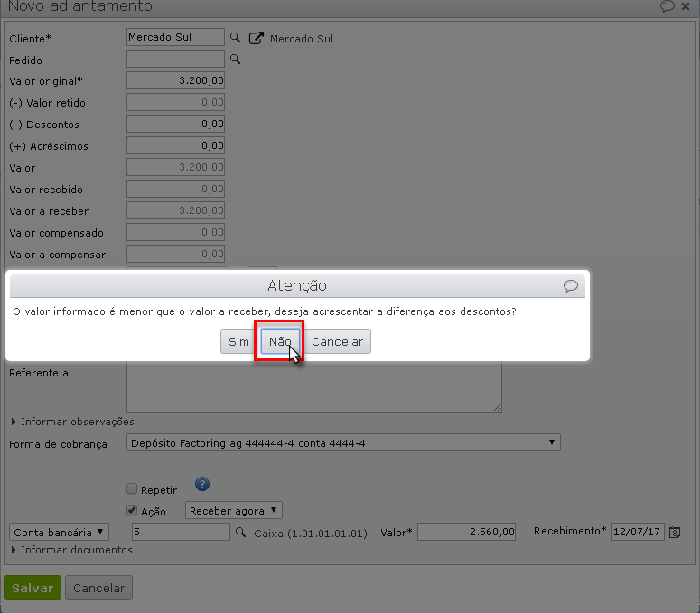Click the Caixa (1.01.01.01.01) account label
The image size is (700, 613).
tap(311, 534)
